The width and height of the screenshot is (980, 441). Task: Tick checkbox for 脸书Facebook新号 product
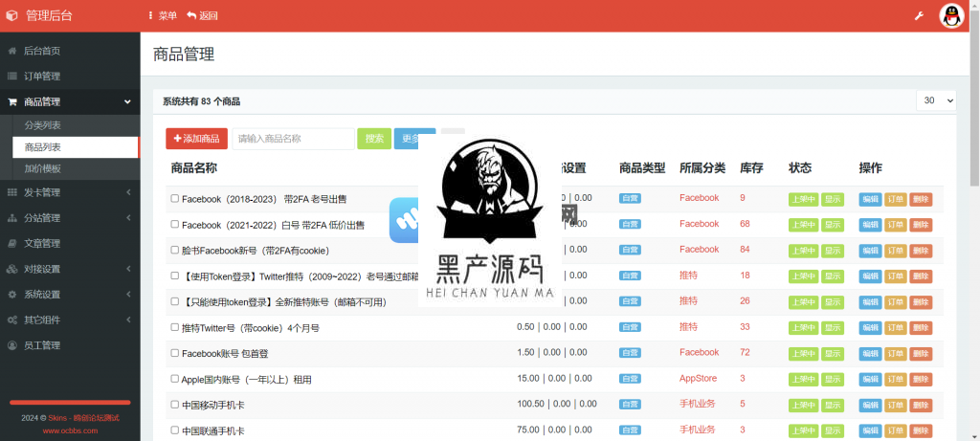tap(175, 250)
